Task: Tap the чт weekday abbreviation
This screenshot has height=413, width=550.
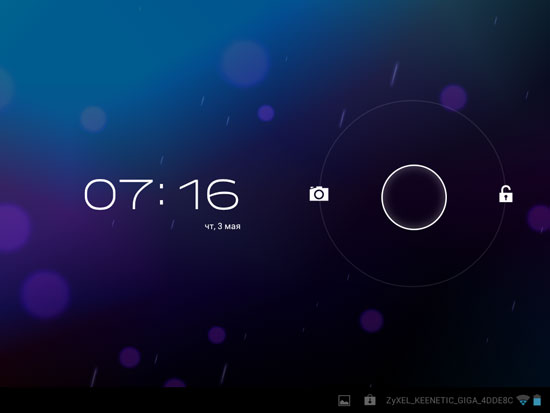Action: 209,227
